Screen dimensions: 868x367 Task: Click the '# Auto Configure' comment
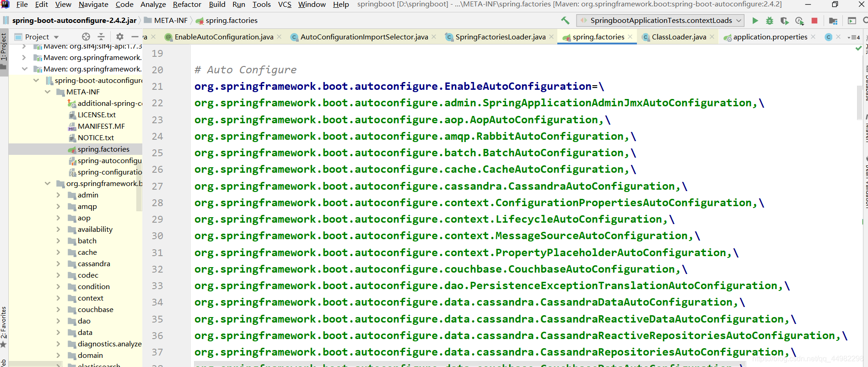245,70
